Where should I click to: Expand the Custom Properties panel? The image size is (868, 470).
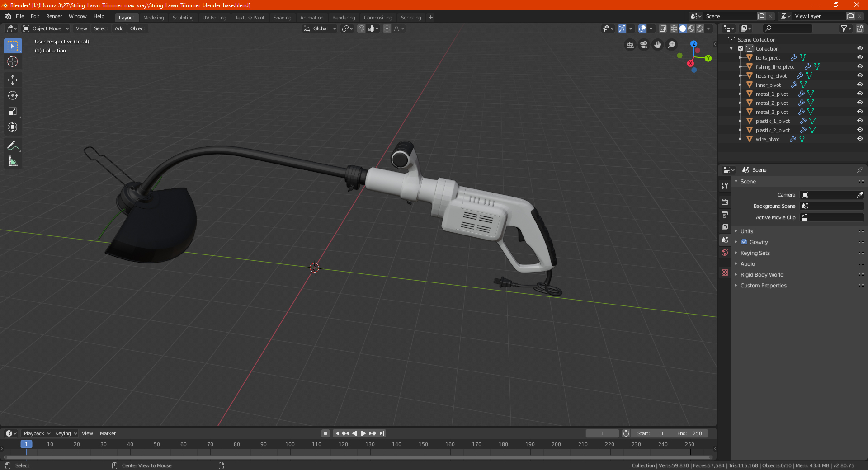tap(763, 286)
